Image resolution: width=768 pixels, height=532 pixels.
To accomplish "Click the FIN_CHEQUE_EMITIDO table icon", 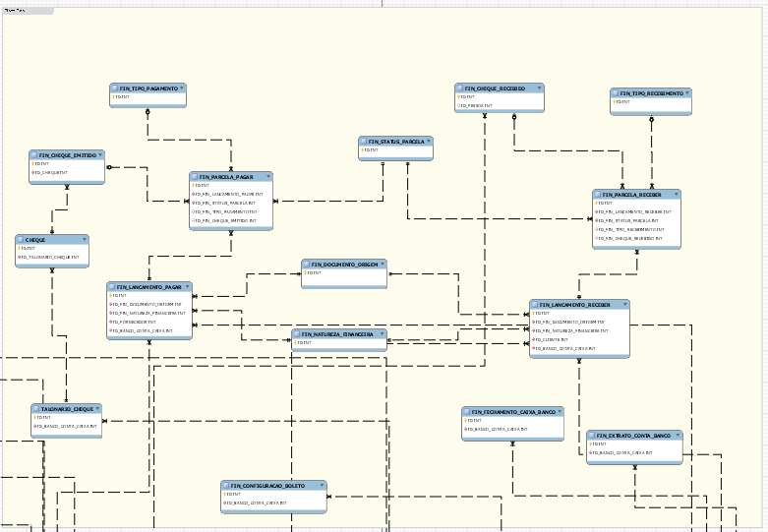I will coord(34,154).
